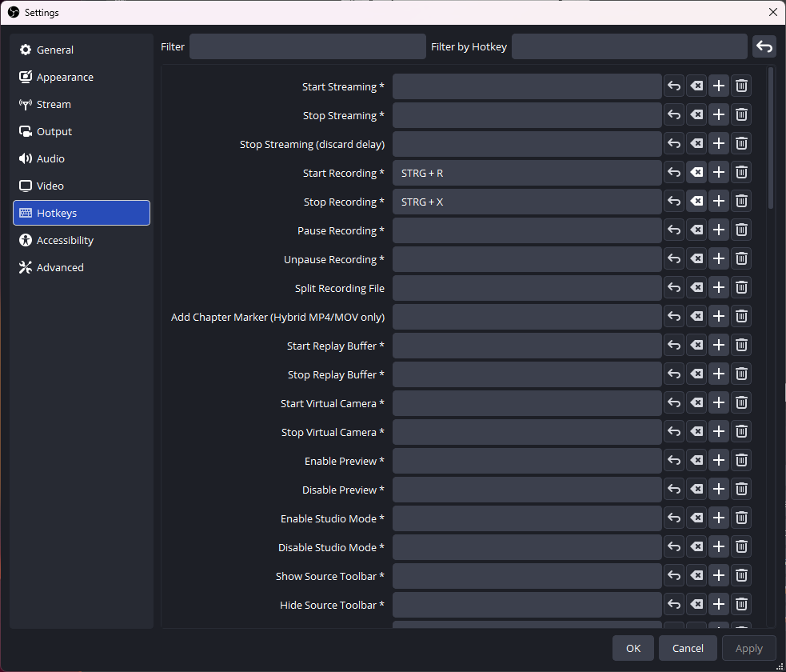Apply the hotkey changes
This screenshot has height=672, width=786.
point(748,648)
